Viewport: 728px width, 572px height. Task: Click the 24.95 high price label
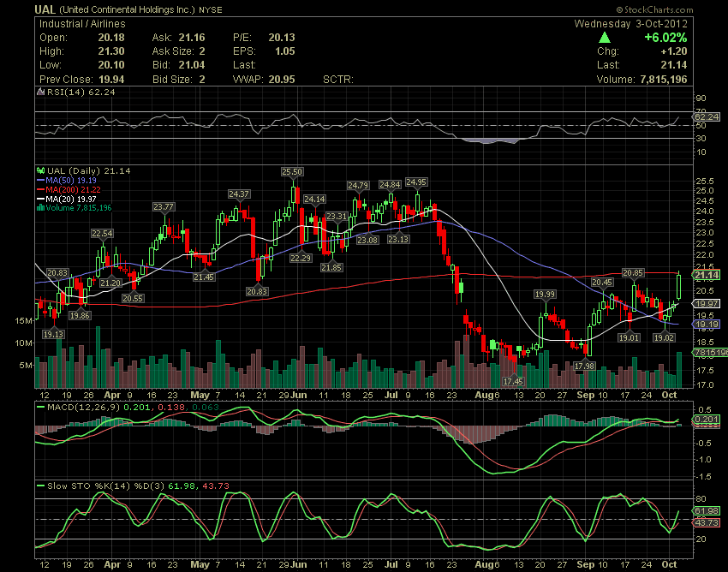(416, 182)
